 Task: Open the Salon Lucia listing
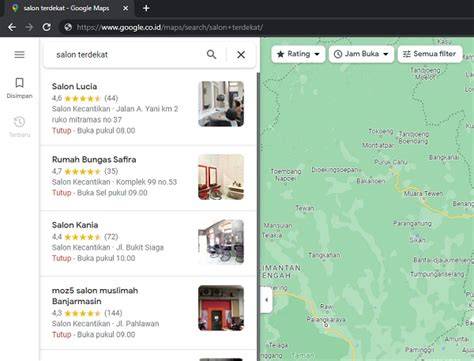(148, 108)
